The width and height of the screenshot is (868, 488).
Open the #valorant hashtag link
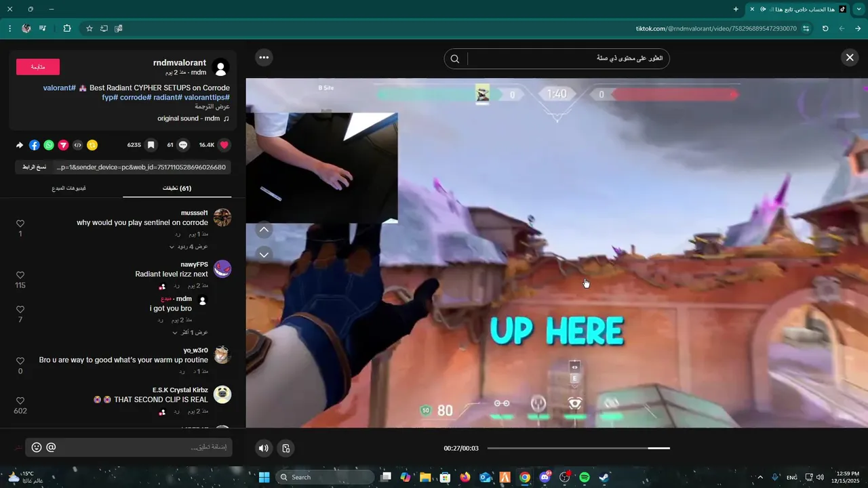click(59, 88)
